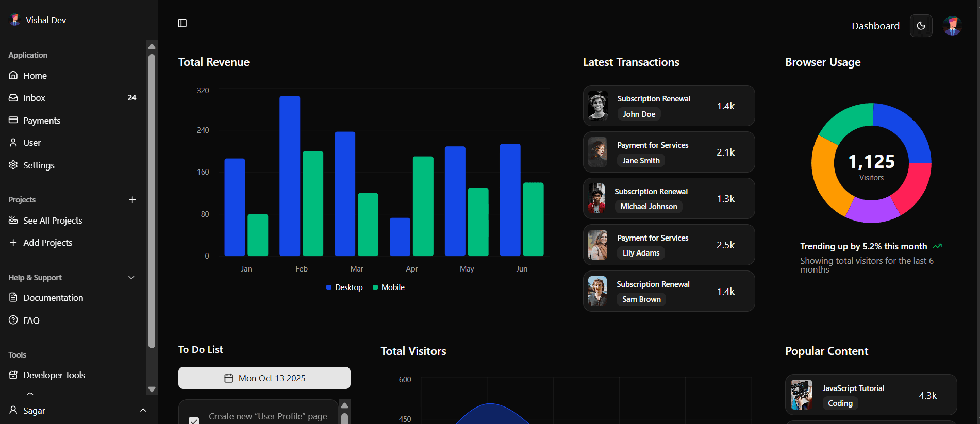
Task: Click the Payments card icon
Action: 13,120
